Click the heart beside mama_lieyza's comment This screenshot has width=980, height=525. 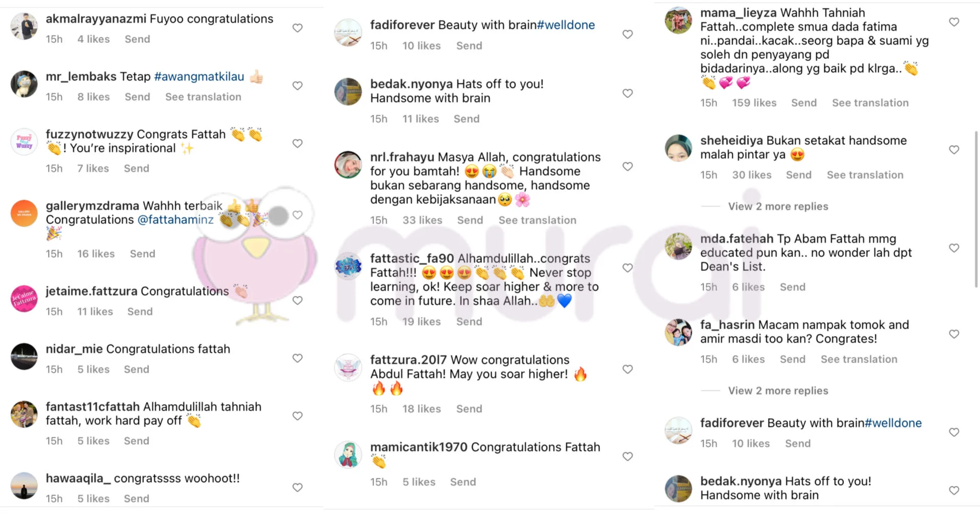pyautogui.click(x=953, y=22)
